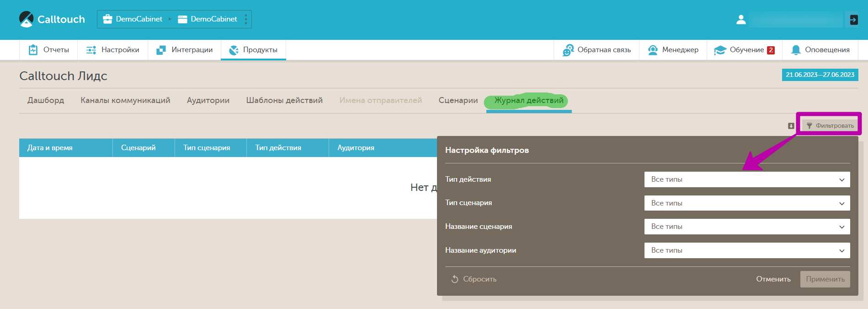
Task: Click the Применить apply button
Action: 825,279
